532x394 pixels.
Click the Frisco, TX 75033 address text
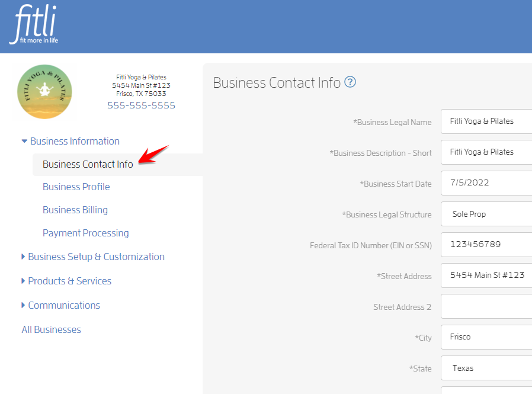click(141, 94)
